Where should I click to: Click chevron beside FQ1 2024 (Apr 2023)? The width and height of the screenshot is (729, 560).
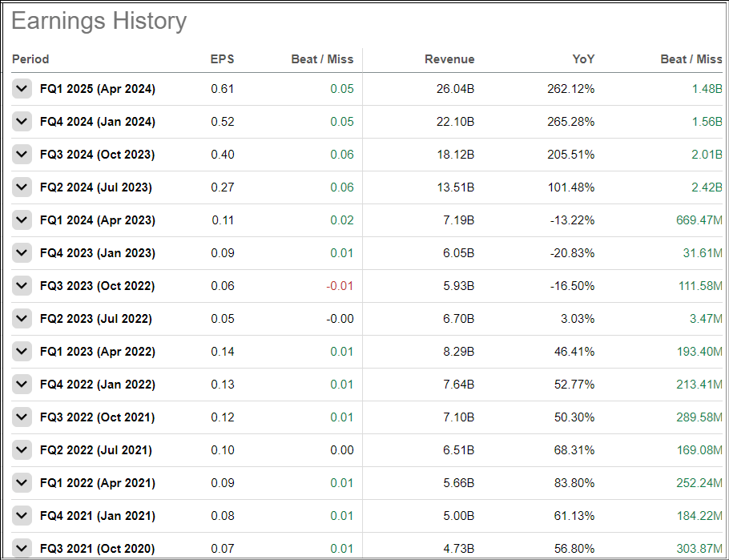(22, 220)
